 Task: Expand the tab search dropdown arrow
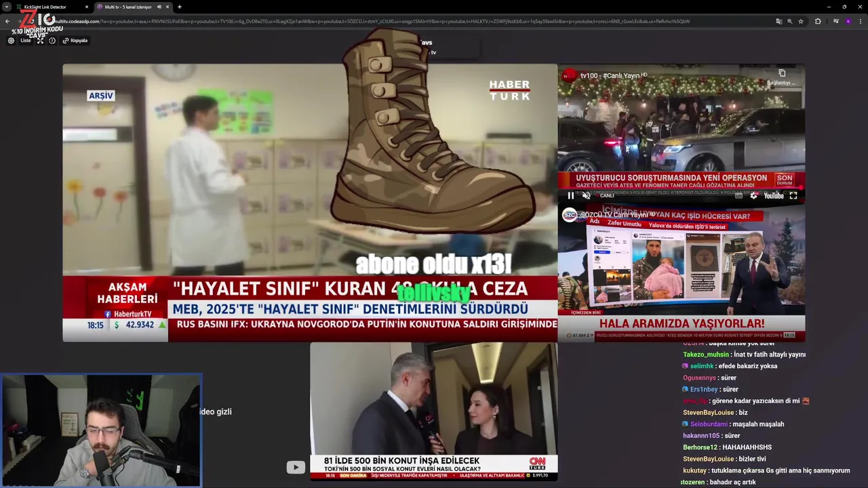[7, 7]
